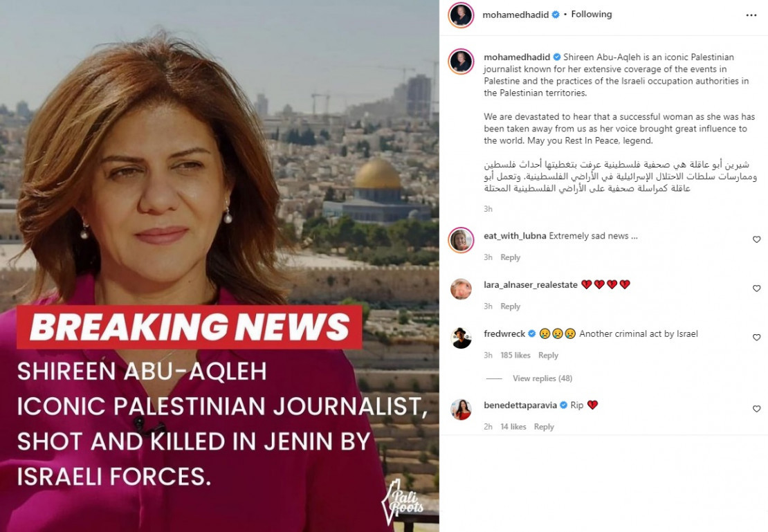The height and width of the screenshot is (532, 768).
Task: Click mohamedhadid avatar beside the caption
Action: [x=461, y=62]
